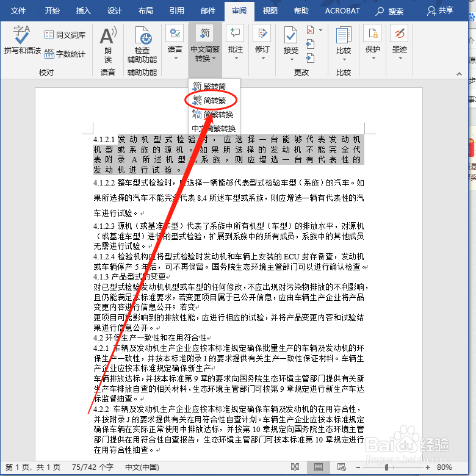Click the 搜索 search box
This screenshot has height=476, width=476.
(390, 11)
